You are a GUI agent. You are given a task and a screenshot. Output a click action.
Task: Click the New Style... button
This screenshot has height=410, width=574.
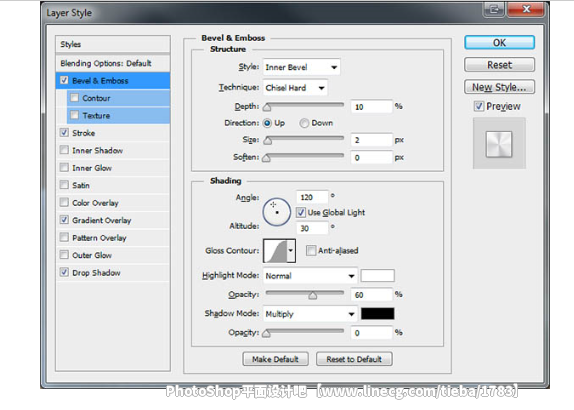499,87
